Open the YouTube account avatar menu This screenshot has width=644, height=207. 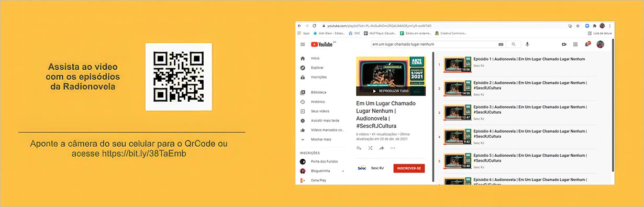click(x=600, y=45)
